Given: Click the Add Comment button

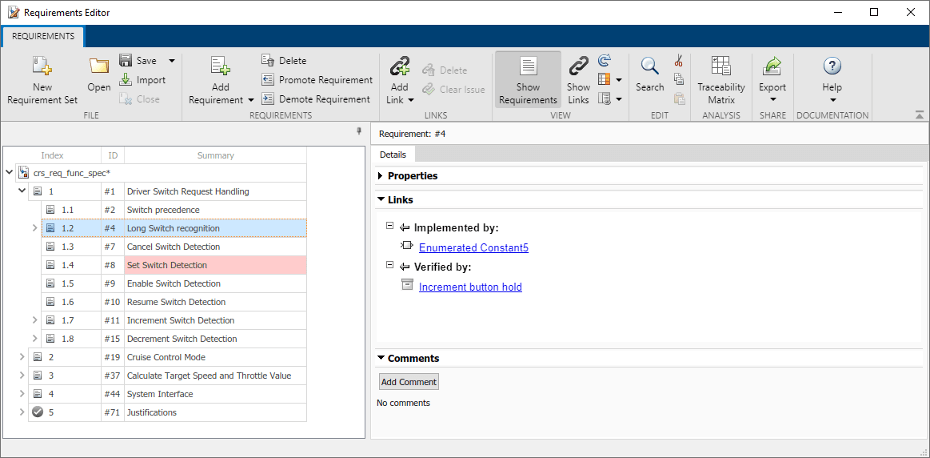Looking at the screenshot, I should pyautogui.click(x=409, y=382).
